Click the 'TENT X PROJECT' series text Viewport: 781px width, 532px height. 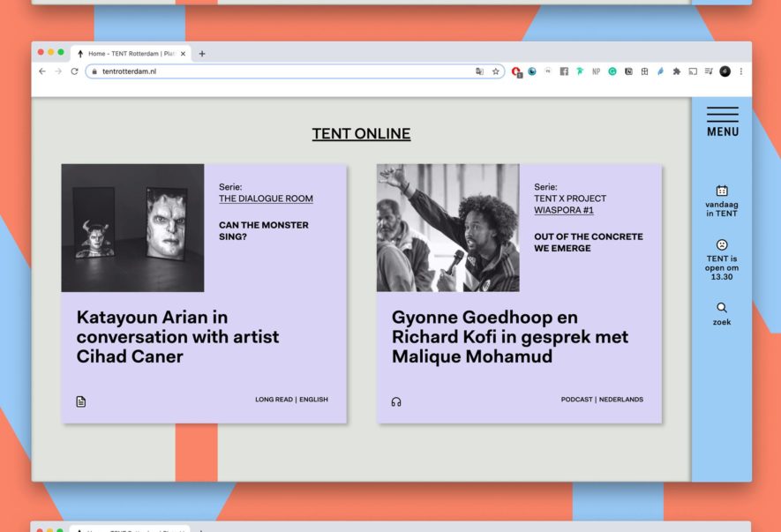(570, 199)
